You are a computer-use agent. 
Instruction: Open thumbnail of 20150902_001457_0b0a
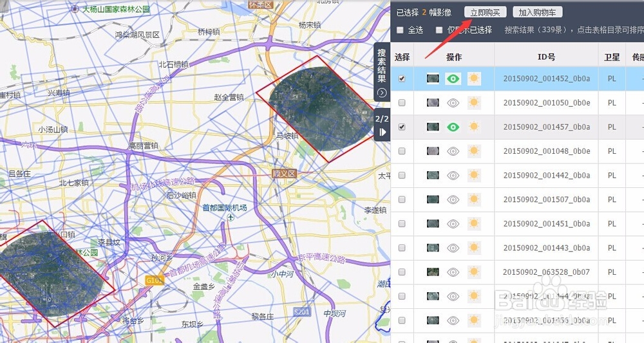(433, 127)
